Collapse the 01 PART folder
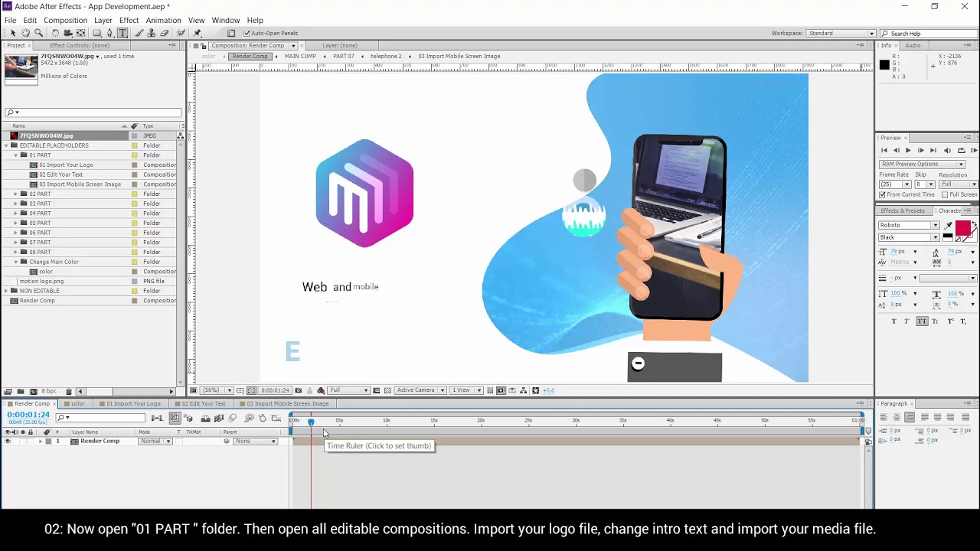 coord(15,155)
